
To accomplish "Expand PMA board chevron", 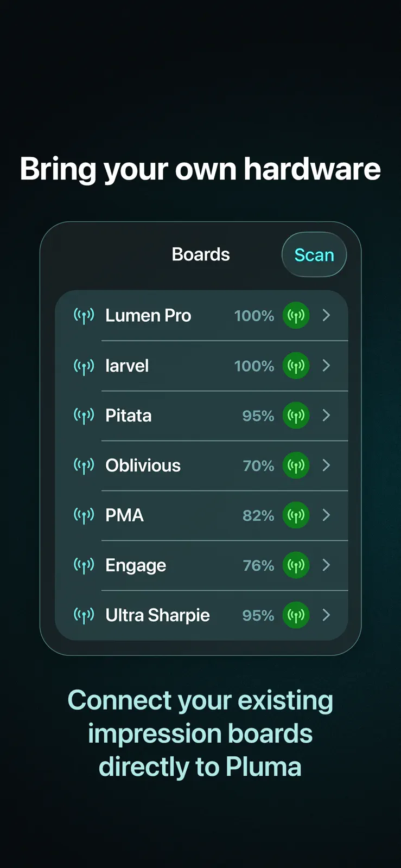I will (326, 515).
